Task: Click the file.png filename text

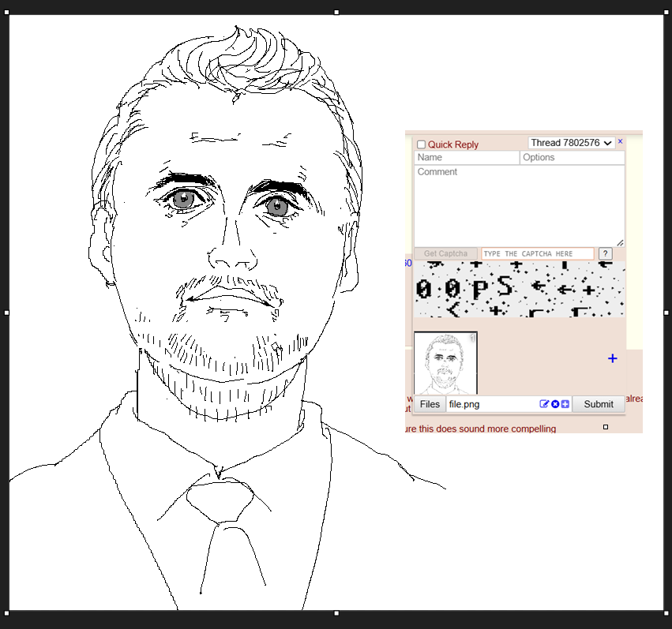Action: click(464, 404)
